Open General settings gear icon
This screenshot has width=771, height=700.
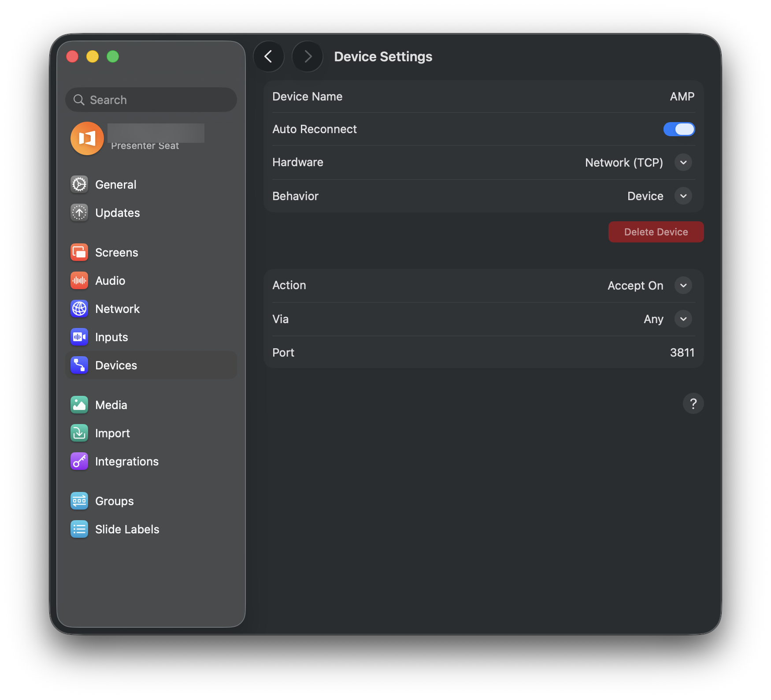point(79,184)
